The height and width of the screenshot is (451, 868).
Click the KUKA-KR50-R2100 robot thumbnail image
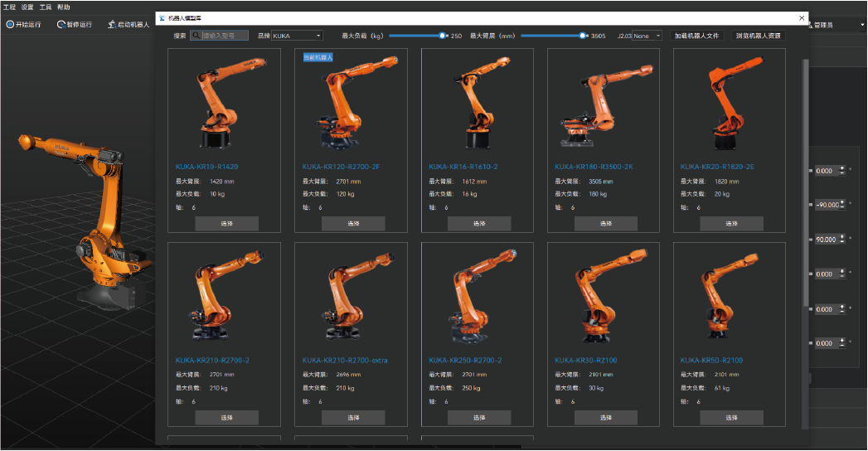[x=728, y=296]
